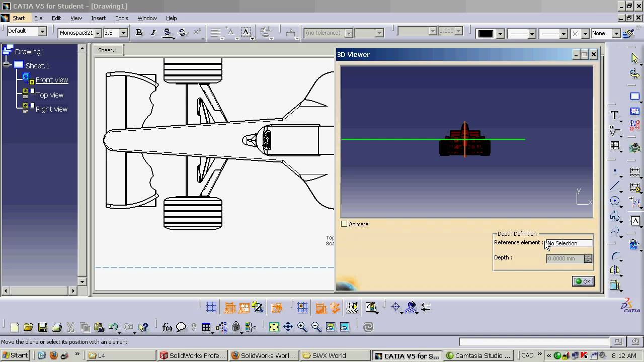Open the File menu
This screenshot has width=644, height=362.
[x=38, y=18]
